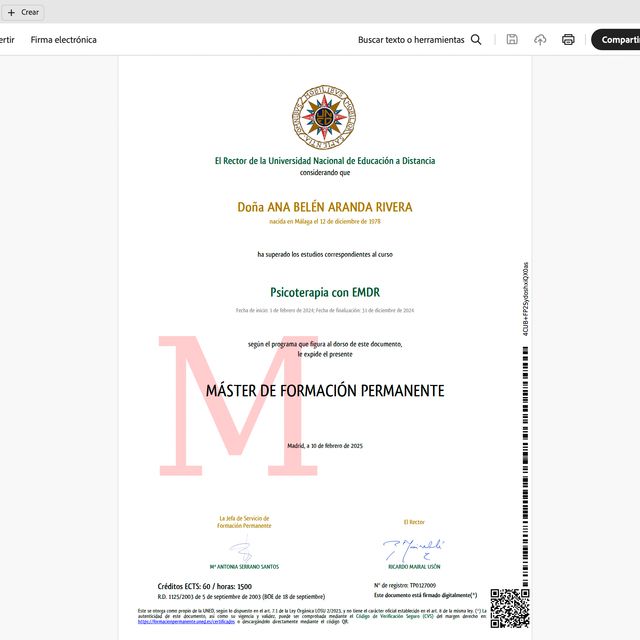Click the text Este documento está firmado digitalmente
This screenshot has width=640, height=640.
pos(425,595)
